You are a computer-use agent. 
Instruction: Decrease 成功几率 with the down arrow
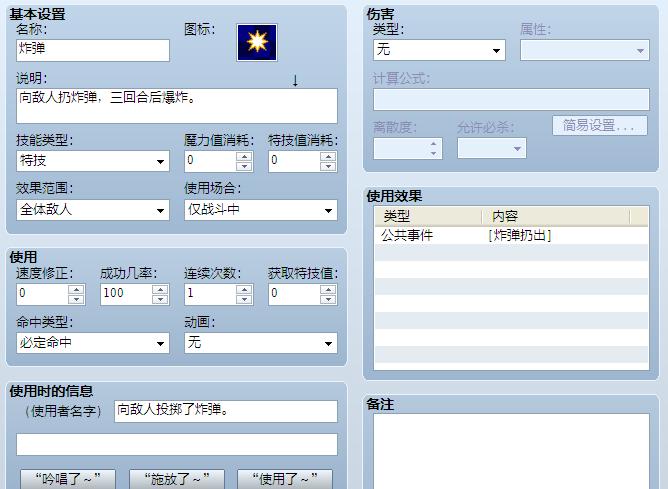(x=160, y=299)
